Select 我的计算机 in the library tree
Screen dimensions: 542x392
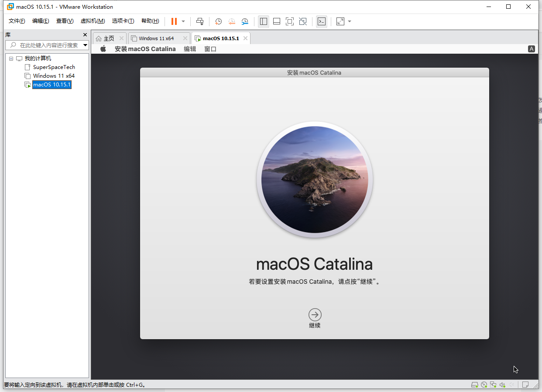pyautogui.click(x=38, y=58)
